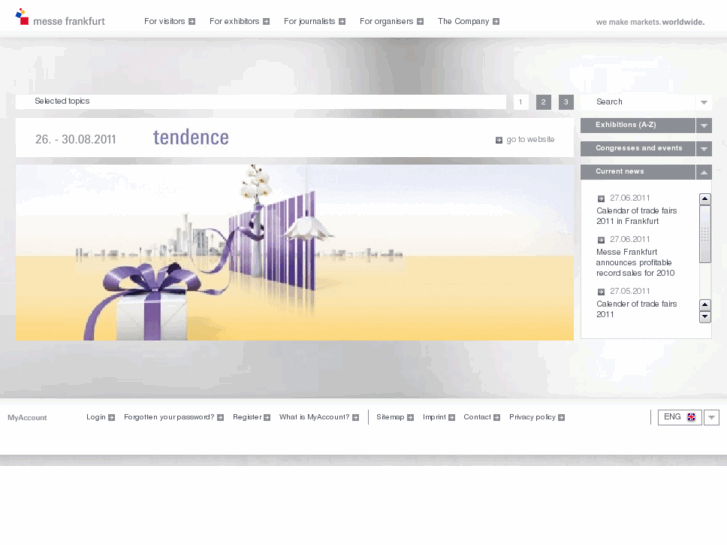Click Forgotten your password? link
This screenshot has width=727, height=545.
coord(169,417)
